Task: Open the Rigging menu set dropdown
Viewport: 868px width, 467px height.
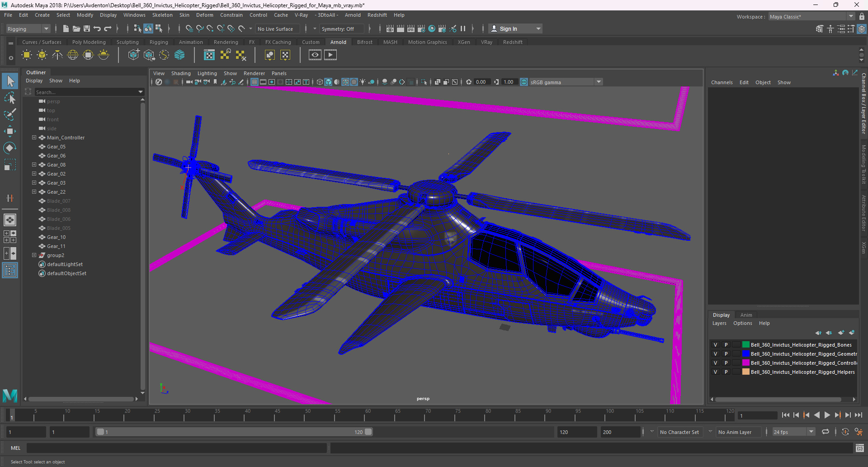Action: [x=28, y=29]
